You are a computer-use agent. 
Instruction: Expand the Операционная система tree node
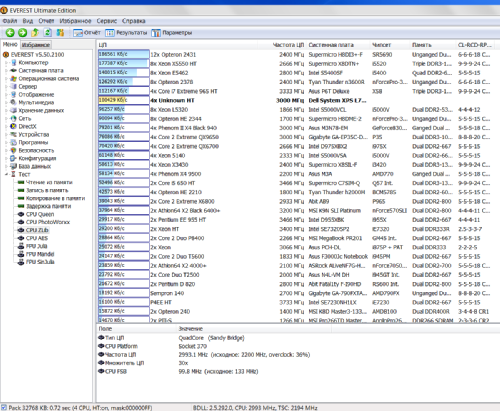[x=6, y=79]
